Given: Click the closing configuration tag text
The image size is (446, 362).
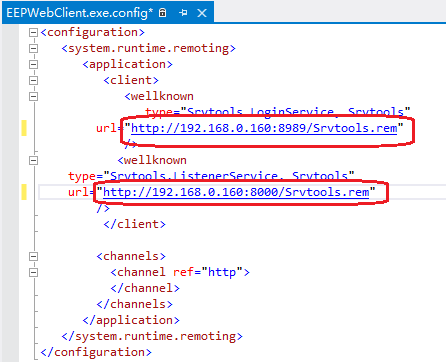Looking at the screenshot, I should 96,352.
